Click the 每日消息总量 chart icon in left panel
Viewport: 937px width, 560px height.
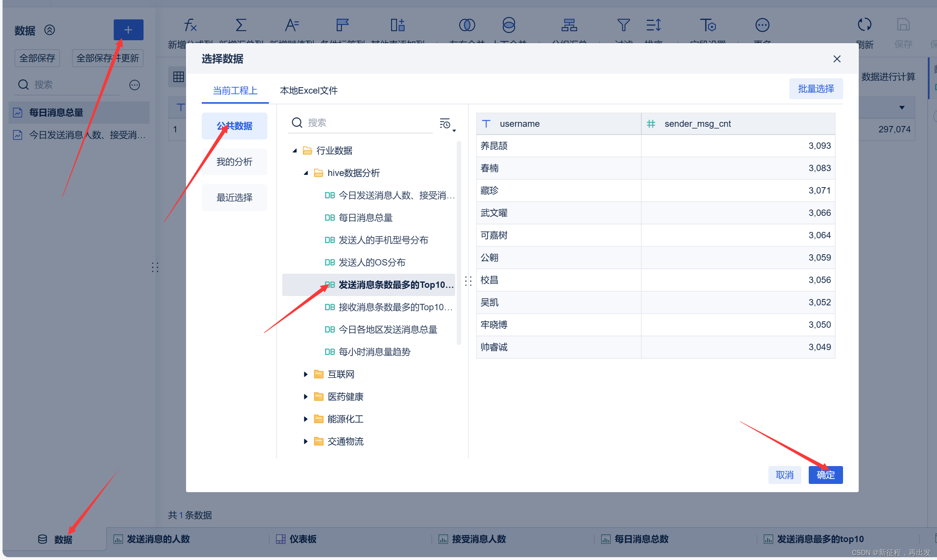click(x=18, y=113)
